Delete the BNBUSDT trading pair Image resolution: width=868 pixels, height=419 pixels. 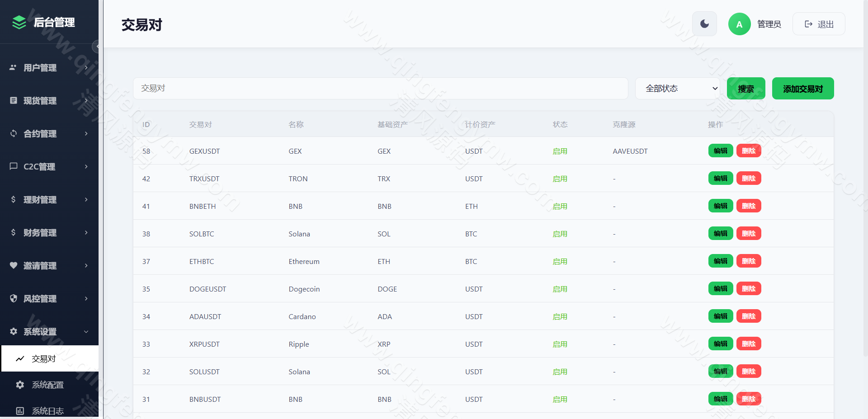pyautogui.click(x=749, y=399)
